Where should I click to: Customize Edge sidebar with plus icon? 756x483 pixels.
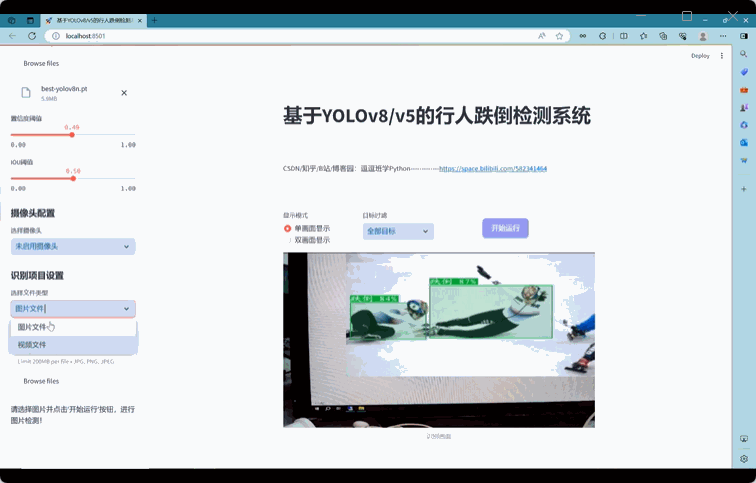[x=743, y=189]
